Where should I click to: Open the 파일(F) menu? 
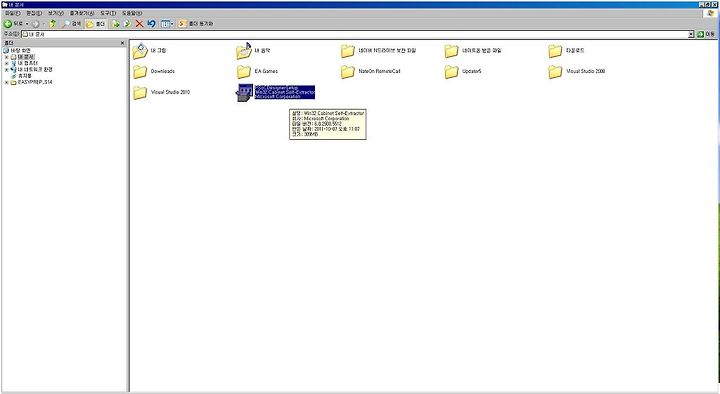pos(12,13)
